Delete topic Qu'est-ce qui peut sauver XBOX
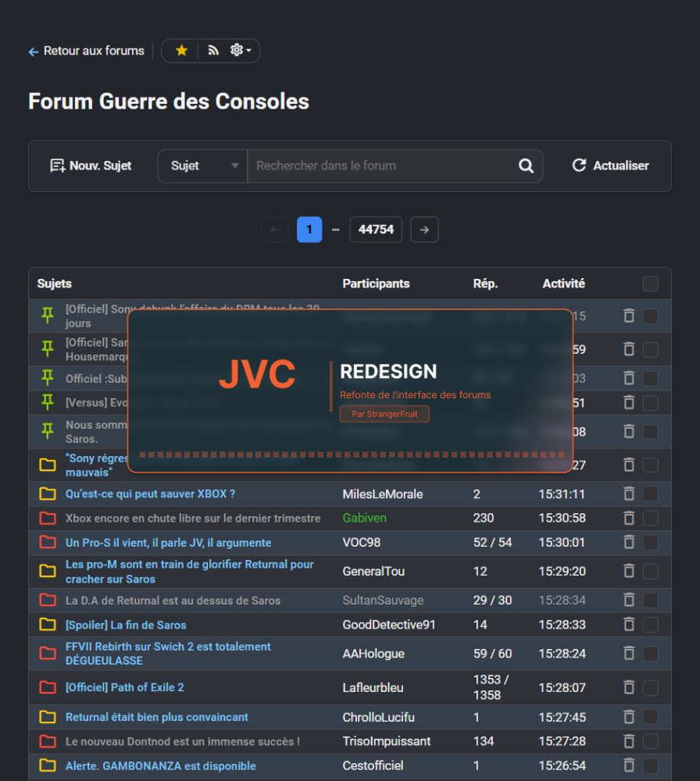 point(629,494)
